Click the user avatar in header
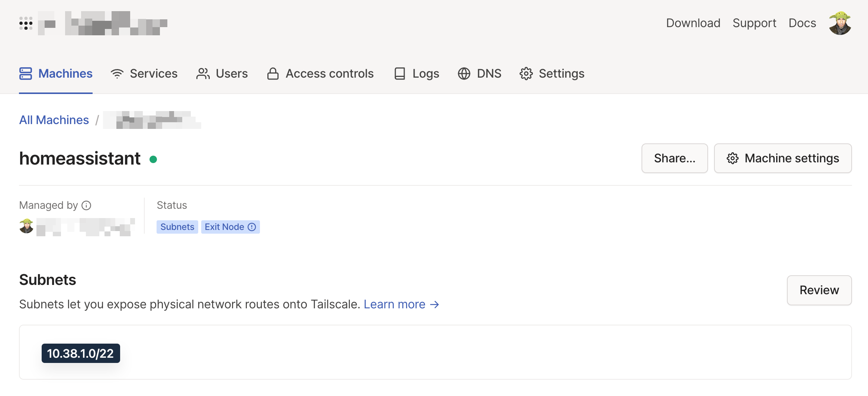This screenshot has height=396, width=868. (840, 23)
